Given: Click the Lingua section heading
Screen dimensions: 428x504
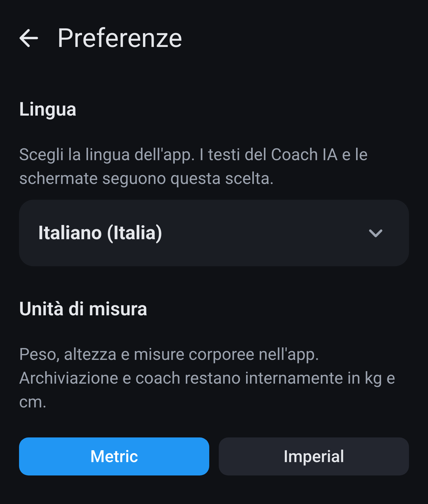Looking at the screenshot, I should [x=48, y=110].
